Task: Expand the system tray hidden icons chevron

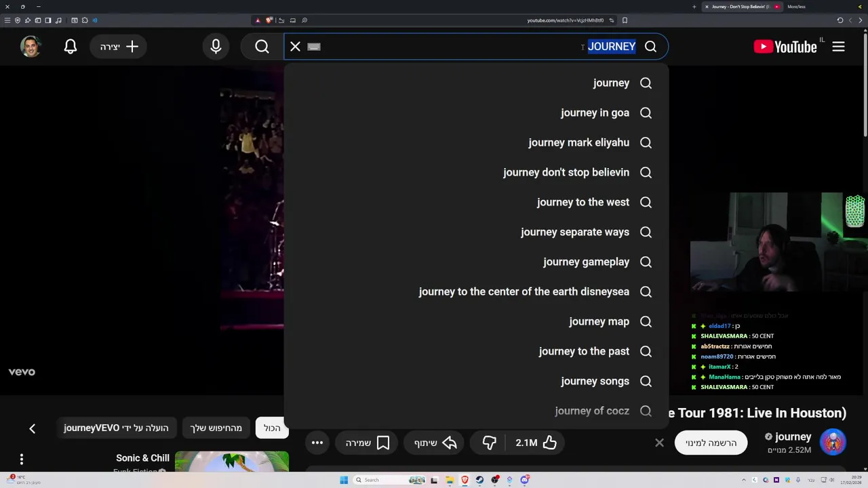Action: click(x=744, y=480)
